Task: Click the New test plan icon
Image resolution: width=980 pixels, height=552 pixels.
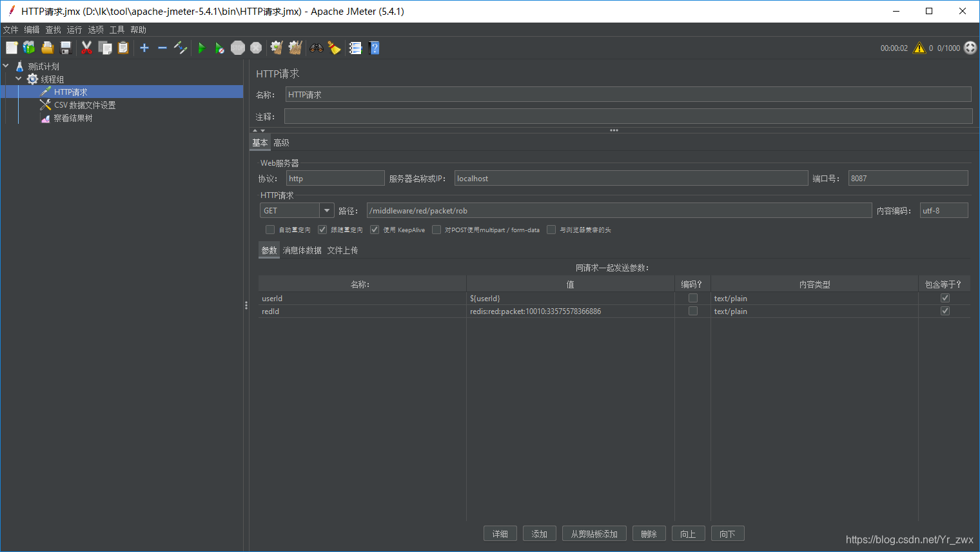Action: 12,48
